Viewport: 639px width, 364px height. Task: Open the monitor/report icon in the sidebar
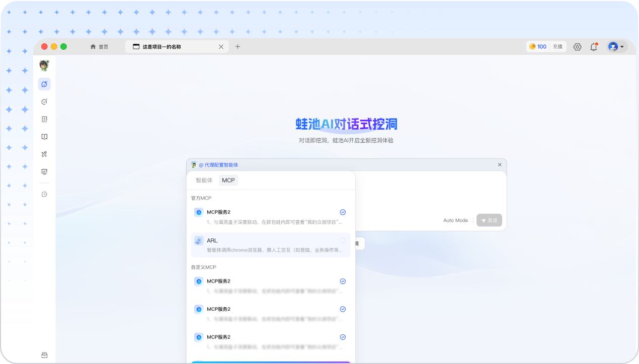coord(44,171)
